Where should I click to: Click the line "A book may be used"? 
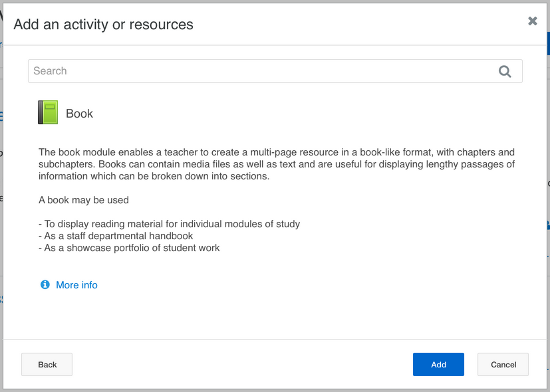click(x=84, y=200)
